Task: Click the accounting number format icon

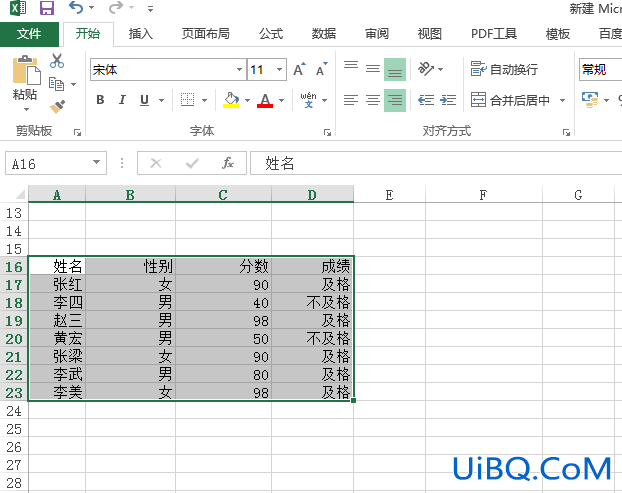Action: tap(590, 100)
